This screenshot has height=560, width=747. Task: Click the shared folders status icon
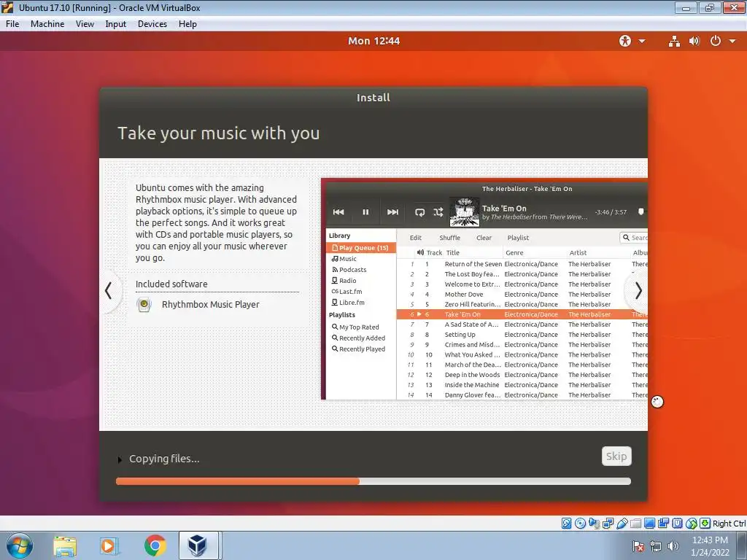click(x=635, y=524)
